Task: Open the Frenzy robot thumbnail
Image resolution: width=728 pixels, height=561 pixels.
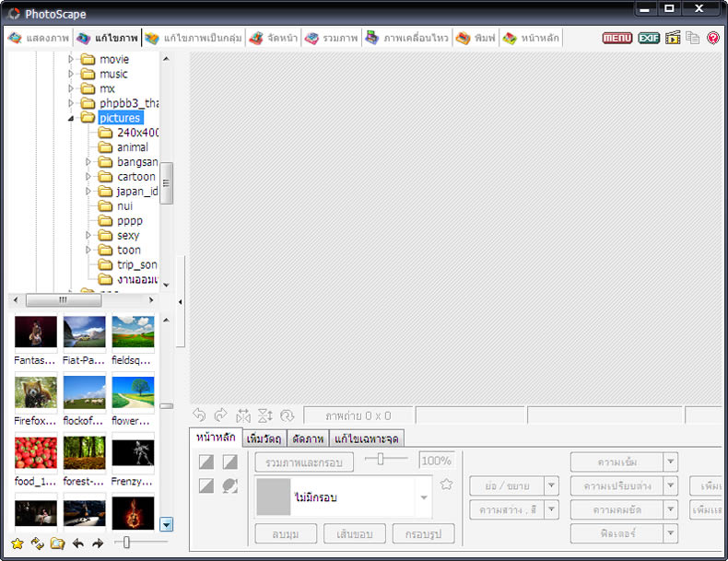Action: point(133,453)
